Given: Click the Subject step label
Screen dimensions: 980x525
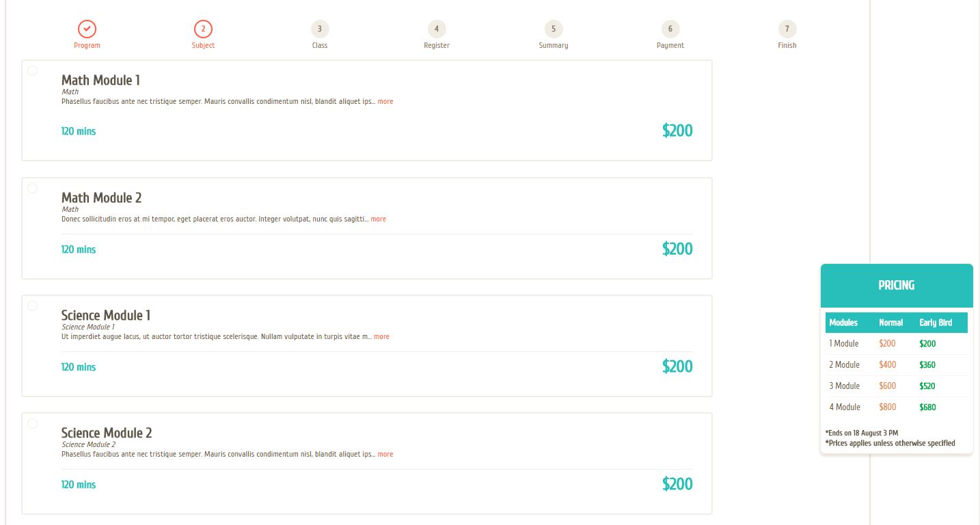Looking at the screenshot, I should point(203,45).
